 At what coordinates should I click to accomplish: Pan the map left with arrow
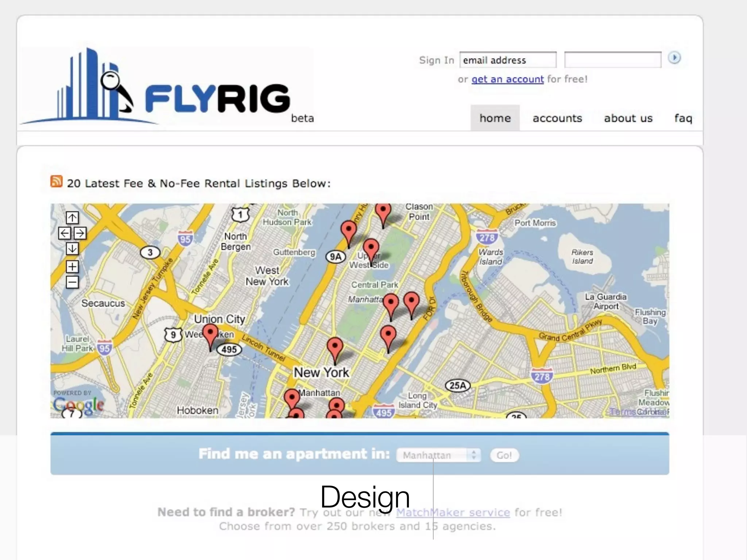65,233
